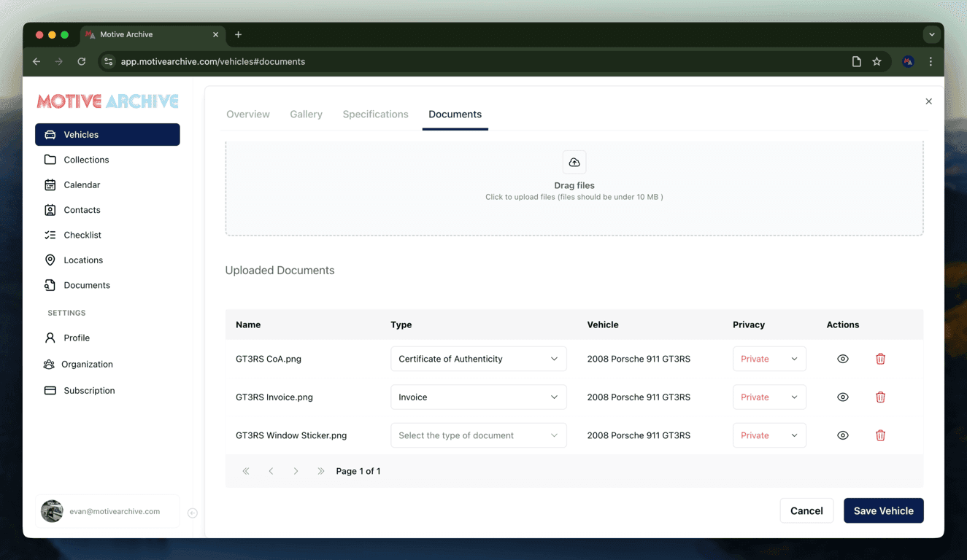Open type dropdown for GT3RS CoA.png
This screenshot has width=967, height=560.
pyautogui.click(x=479, y=359)
